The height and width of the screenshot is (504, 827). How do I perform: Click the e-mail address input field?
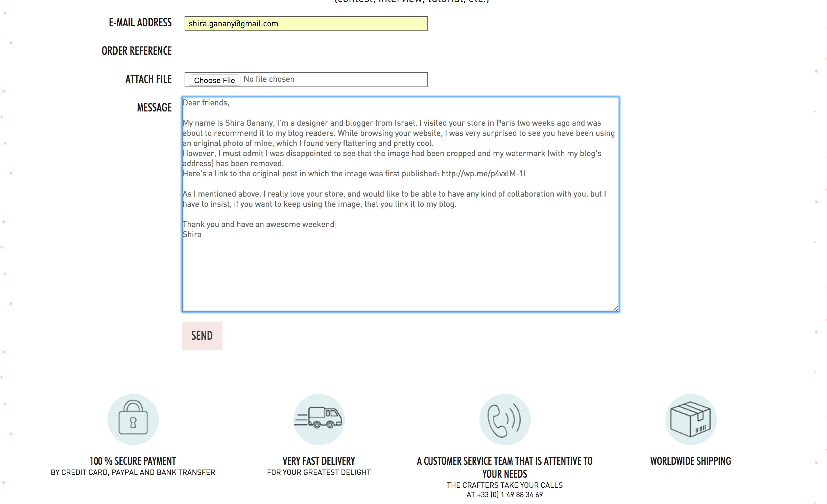point(306,24)
